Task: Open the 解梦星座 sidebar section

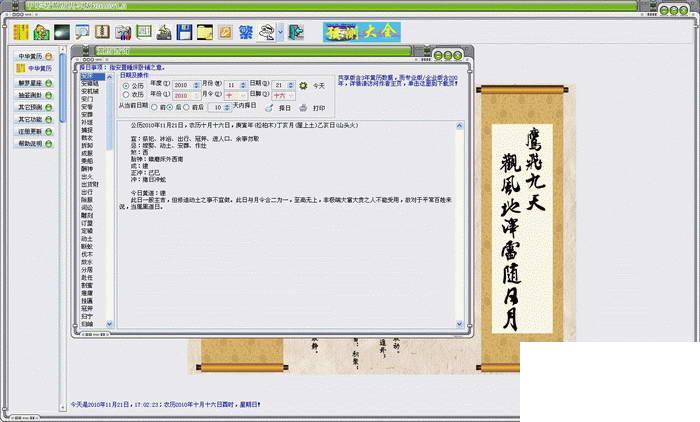Action: pos(34,83)
